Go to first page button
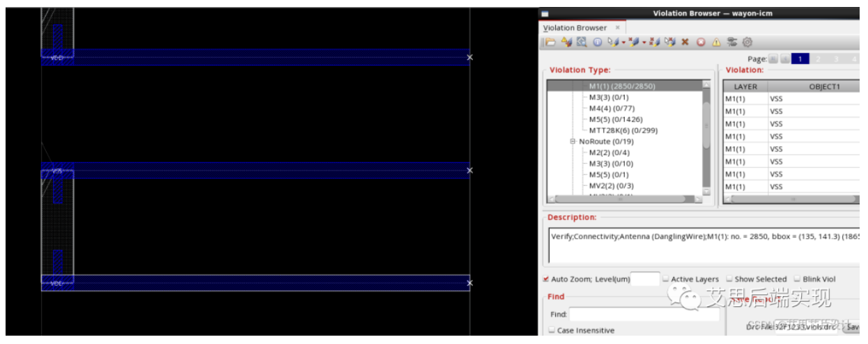The width and height of the screenshot is (868, 344). pos(773,59)
